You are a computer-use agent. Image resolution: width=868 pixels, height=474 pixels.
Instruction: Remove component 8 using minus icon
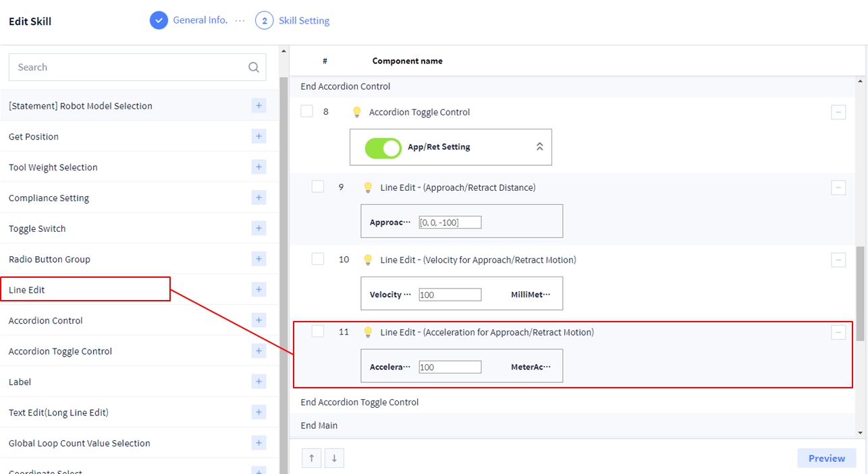838,113
